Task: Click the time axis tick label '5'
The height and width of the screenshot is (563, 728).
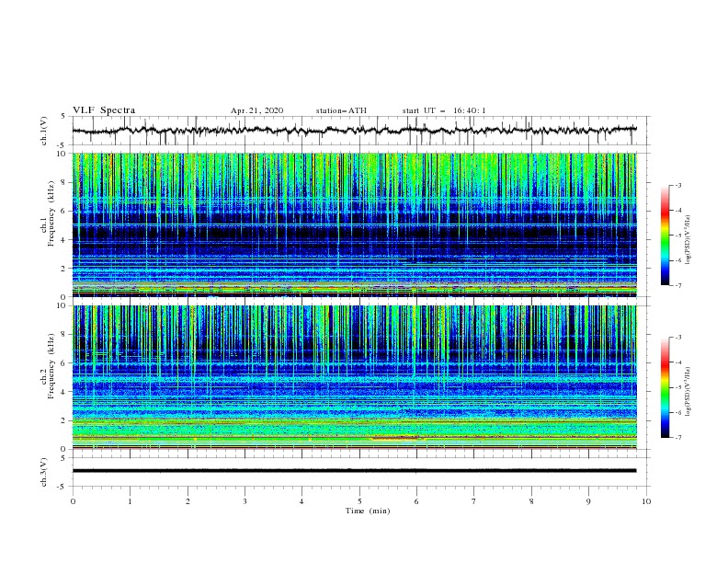Action: 359,501
